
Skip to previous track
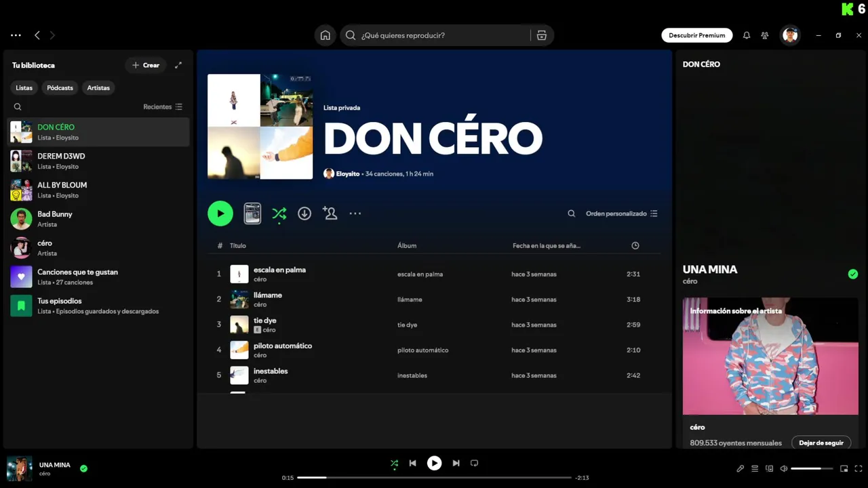[x=413, y=464]
